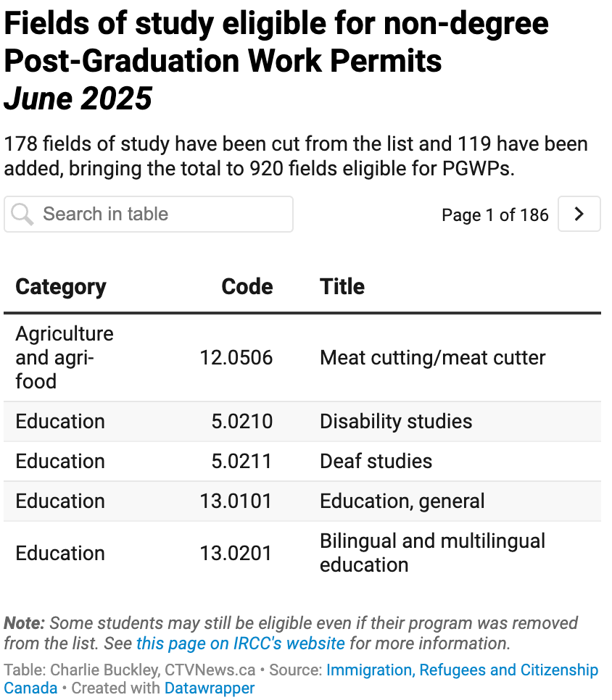The height and width of the screenshot is (700, 612).
Task: Click the Agriculture and agri-food category cell
Action: (x=65, y=357)
